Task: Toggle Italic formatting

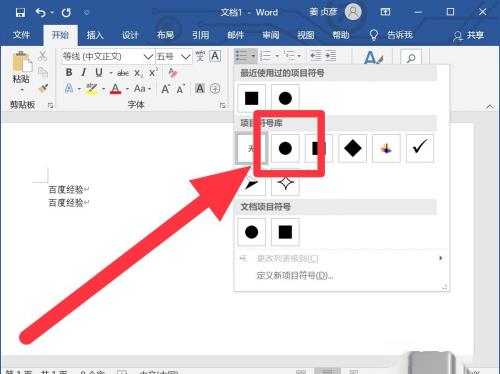Action: [x=84, y=72]
